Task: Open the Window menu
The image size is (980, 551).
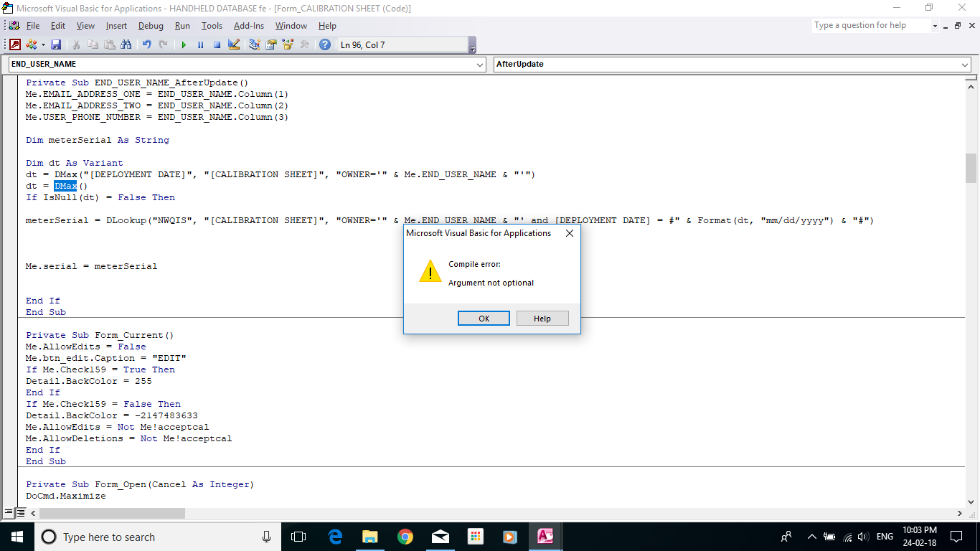Action: pyautogui.click(x=291, y=26)
